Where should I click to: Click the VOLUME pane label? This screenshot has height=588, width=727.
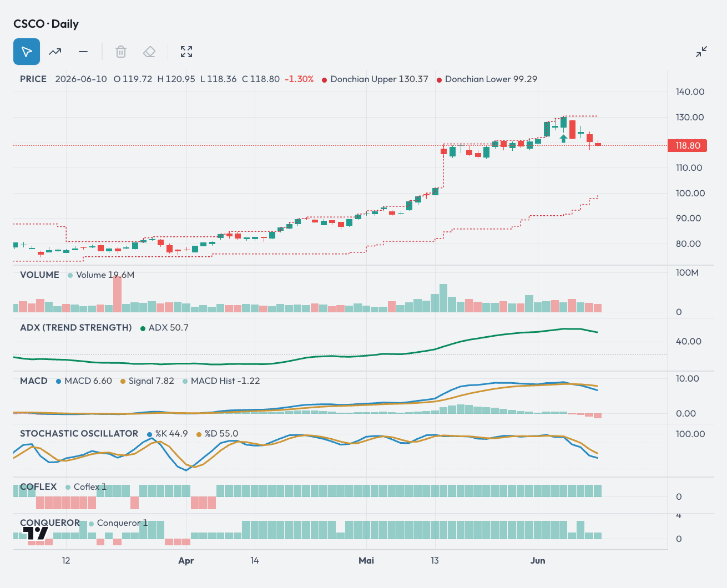click(39, 275)
